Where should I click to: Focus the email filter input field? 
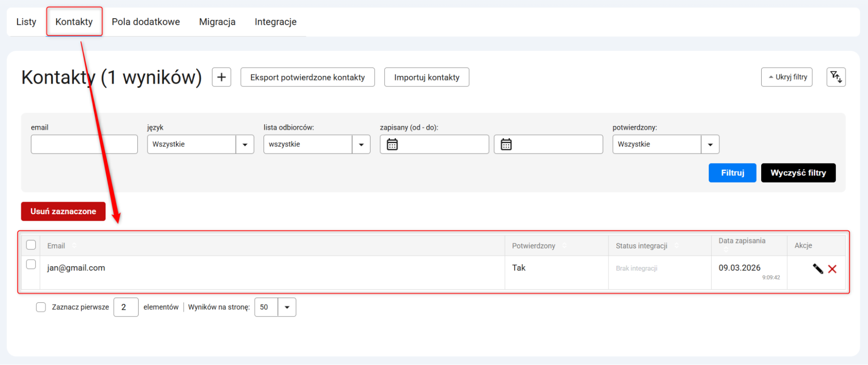click(x=84, y=144)
